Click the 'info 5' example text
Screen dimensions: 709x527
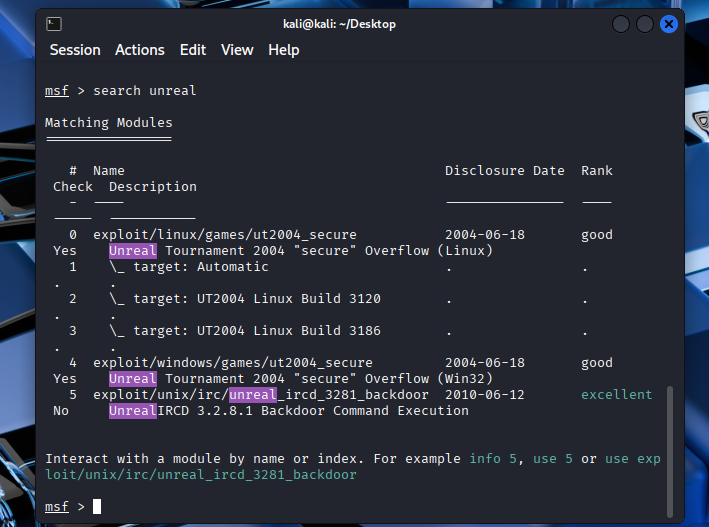(493, 459)
